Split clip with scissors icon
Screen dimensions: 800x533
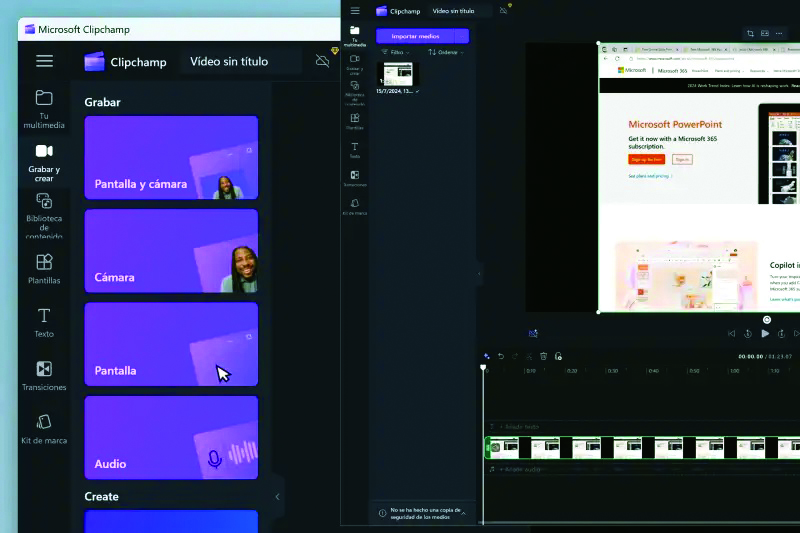coord(529,356)
